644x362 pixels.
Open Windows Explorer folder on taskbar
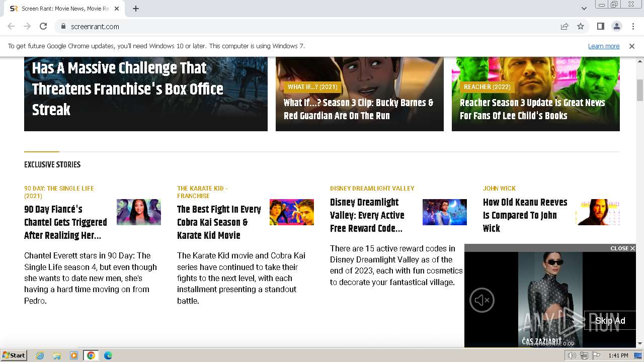pyautogui.click(x=57, y=355)
